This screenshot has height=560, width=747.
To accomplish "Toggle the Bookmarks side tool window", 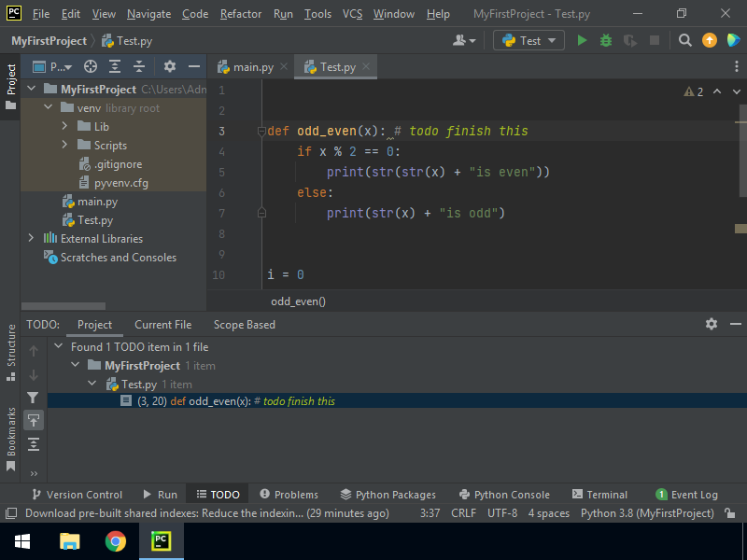I will [10, 439].
